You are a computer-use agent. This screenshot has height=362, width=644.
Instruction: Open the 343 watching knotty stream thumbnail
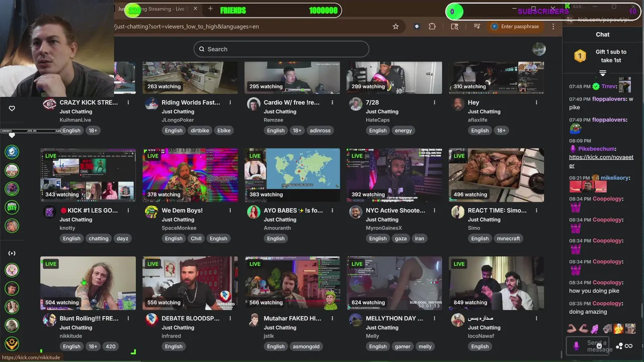[x=88, y=175]
